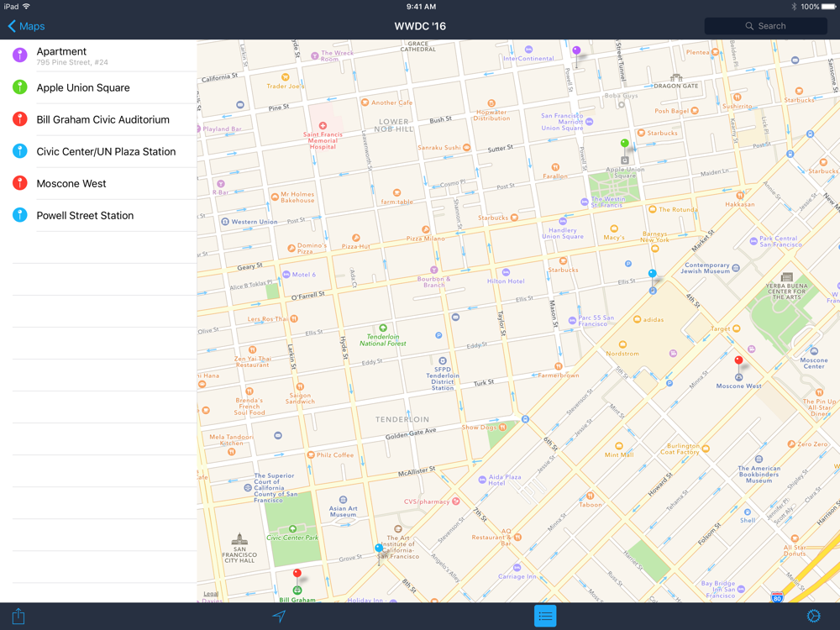The height and width of the screenshot is (630, 840).
Task: Tap the Saint Francis Memorial Hospital icon
Action: click(323, 126)
